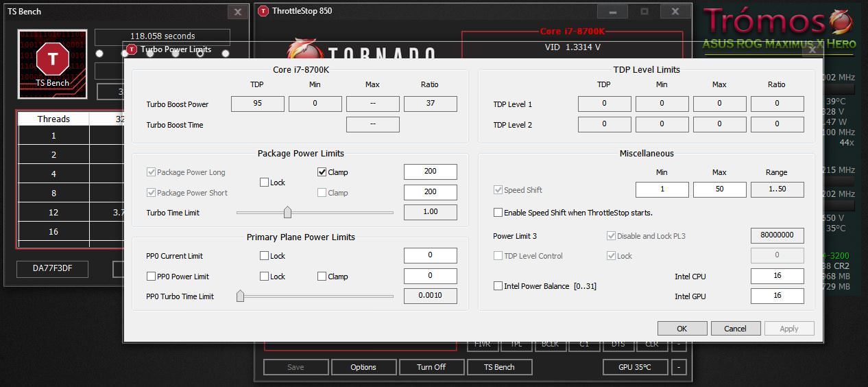
Task: Click the PP0 Current Limit value field
Action: pos(430,255)
